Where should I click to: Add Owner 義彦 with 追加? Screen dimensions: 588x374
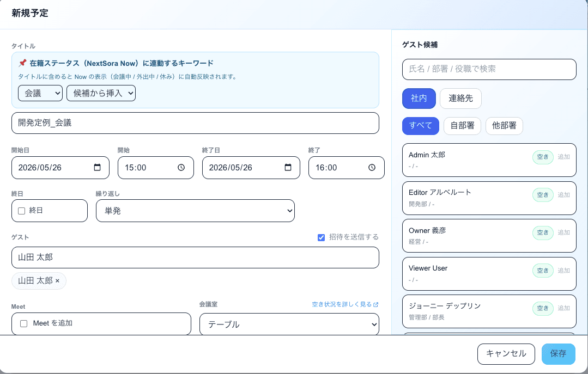click(x=563, y=232)
